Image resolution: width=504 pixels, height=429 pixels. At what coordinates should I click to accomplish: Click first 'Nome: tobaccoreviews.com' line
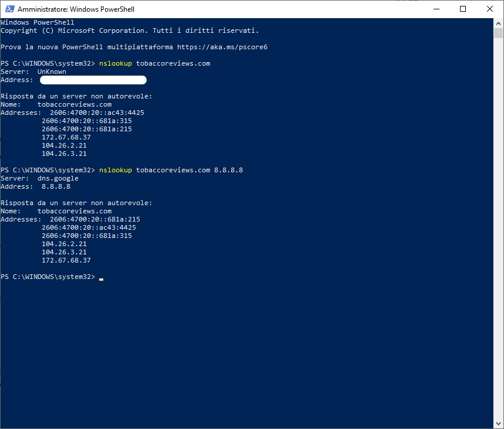[x=56, y=104]
